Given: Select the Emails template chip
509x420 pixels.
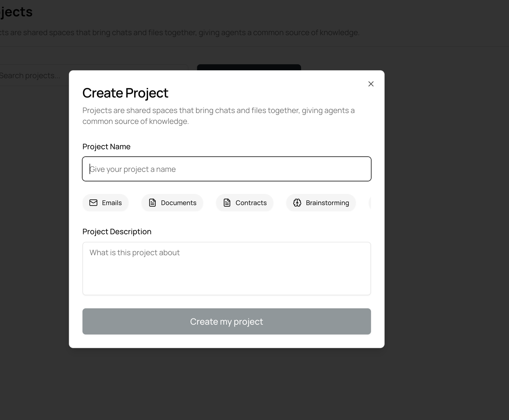Looking at the screenshot, I should 105,203.
